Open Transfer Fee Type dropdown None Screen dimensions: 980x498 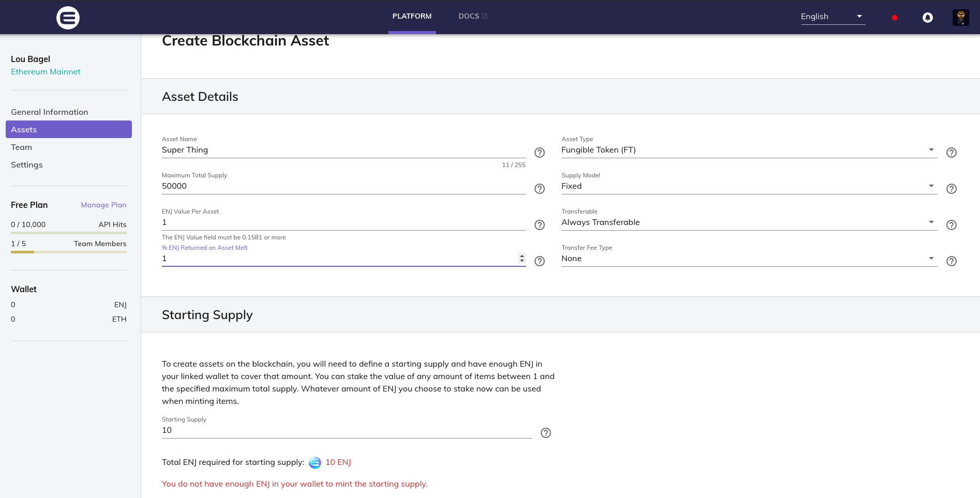749,259
